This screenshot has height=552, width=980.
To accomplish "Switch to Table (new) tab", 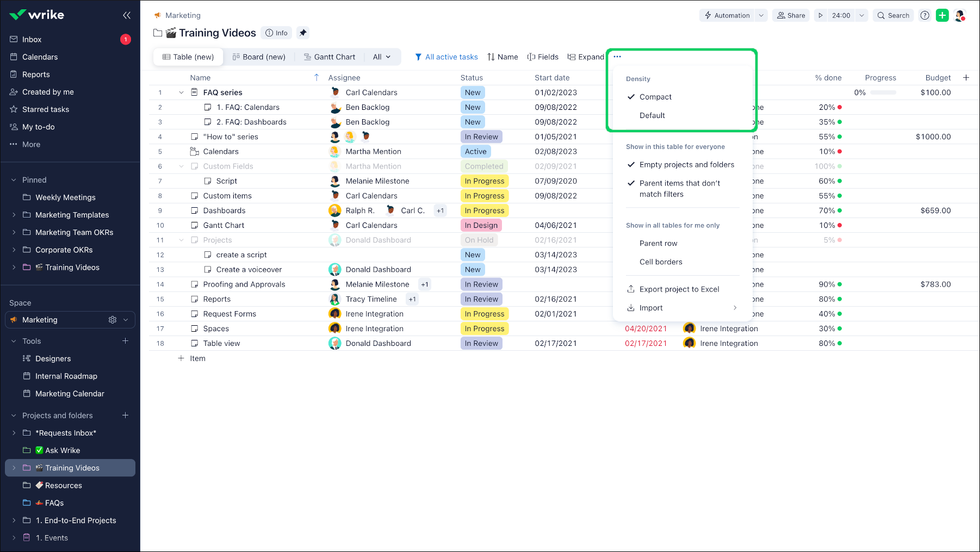I will tap(188, 57).
